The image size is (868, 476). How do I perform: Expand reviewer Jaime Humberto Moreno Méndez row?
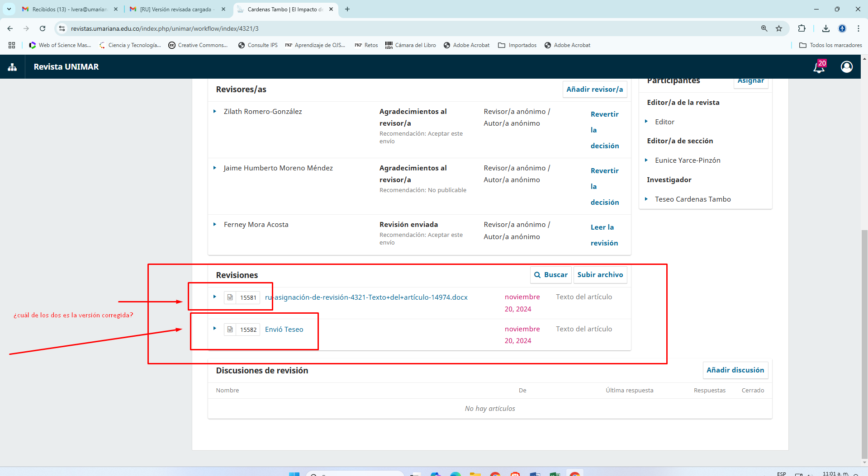[215, 168]
